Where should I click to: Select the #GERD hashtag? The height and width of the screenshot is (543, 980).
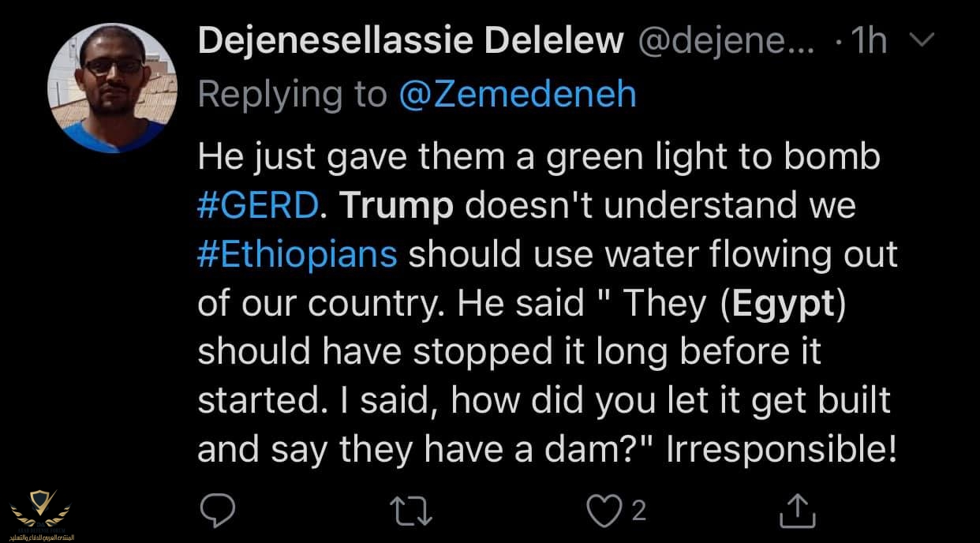258,206
